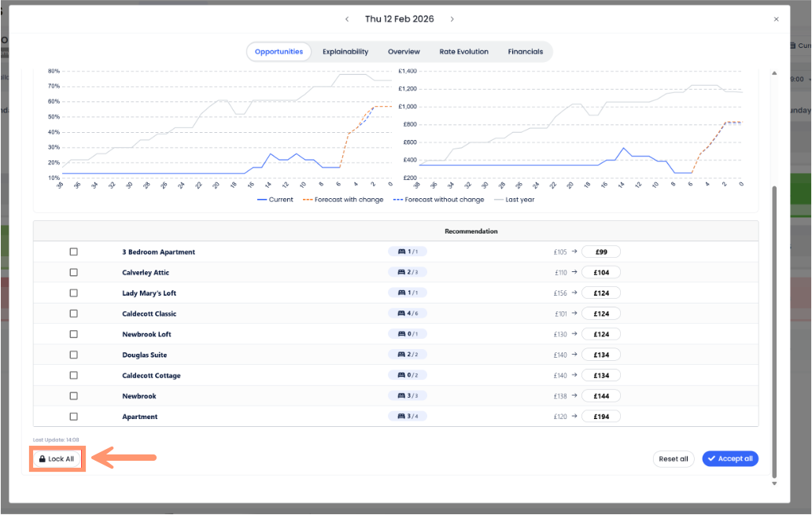Click the dialog's vertical scrollbar
Viewport: 812px width, 515px height.
[774, 330]
